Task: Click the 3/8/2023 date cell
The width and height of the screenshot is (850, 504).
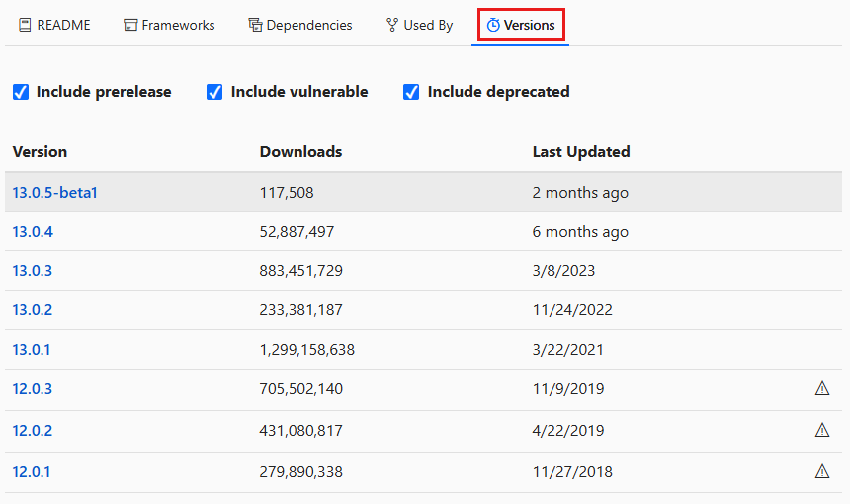Action: point(563,271)
